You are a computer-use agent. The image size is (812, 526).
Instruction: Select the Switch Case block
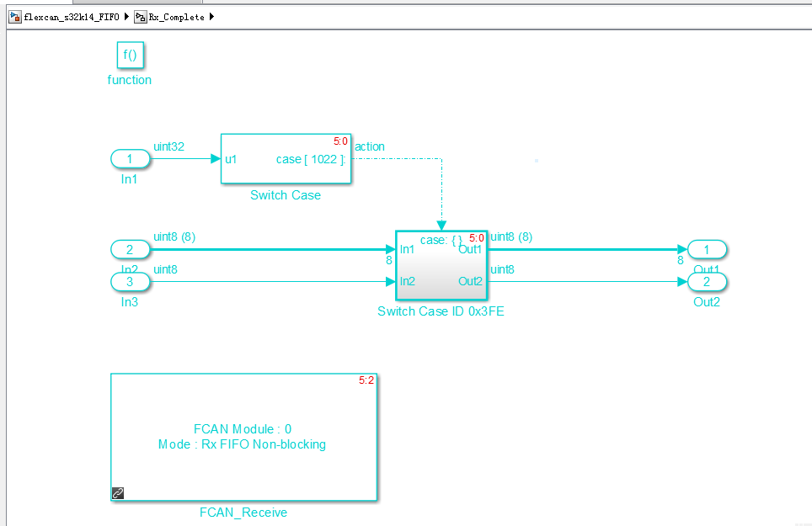coord(286,159)
